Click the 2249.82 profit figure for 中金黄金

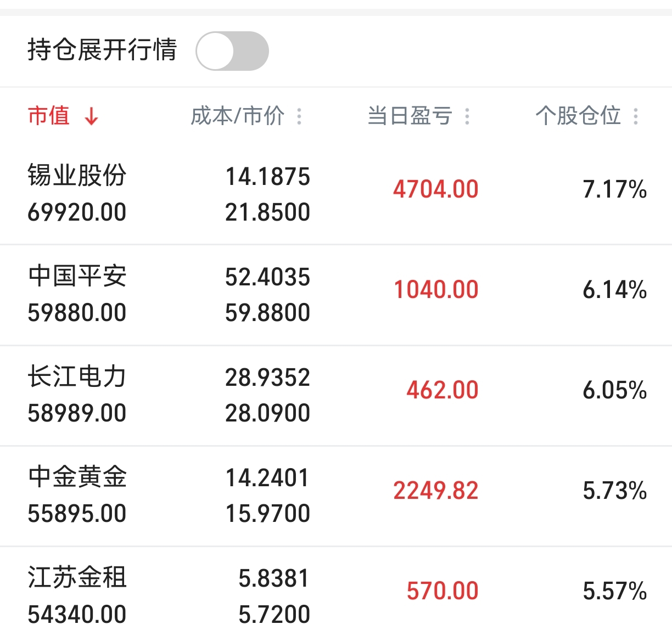pos(436,491)
